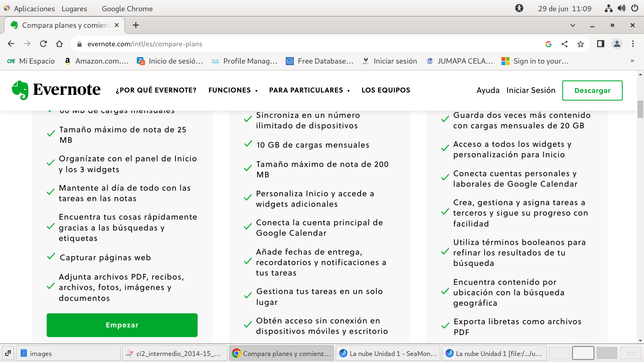
Task: Toggle the Chrome side panel icon
Action: point(601,44)
